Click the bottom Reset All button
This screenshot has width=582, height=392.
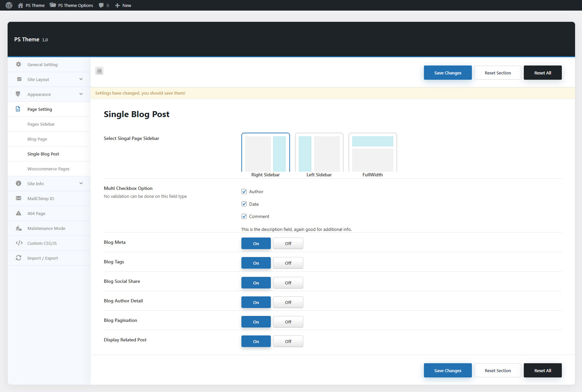[x=542, y=370]
